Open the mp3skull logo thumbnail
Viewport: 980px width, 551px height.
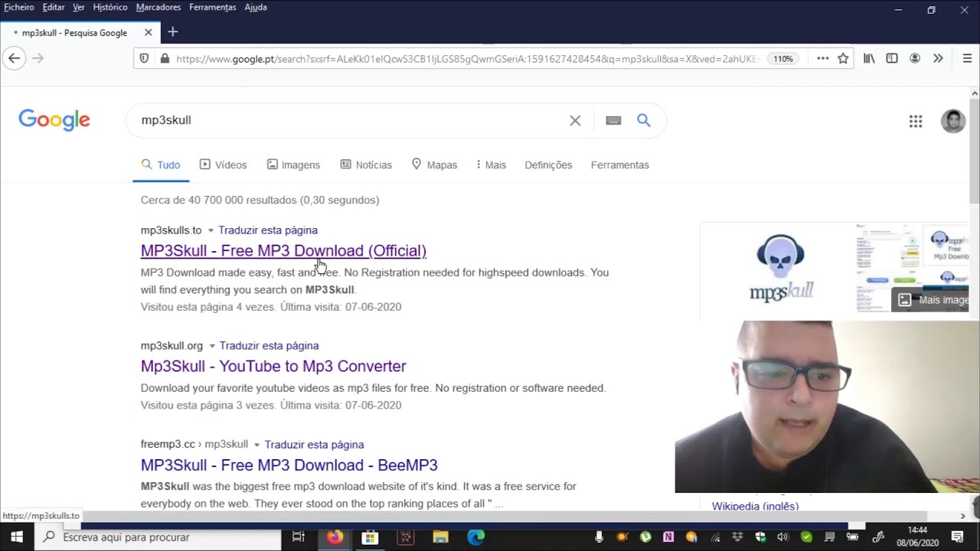(779, 268)
